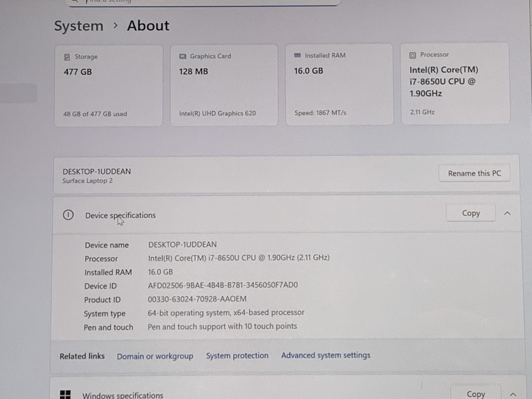Open the Graphics Card 128 MB card

[x=224, y=85]
